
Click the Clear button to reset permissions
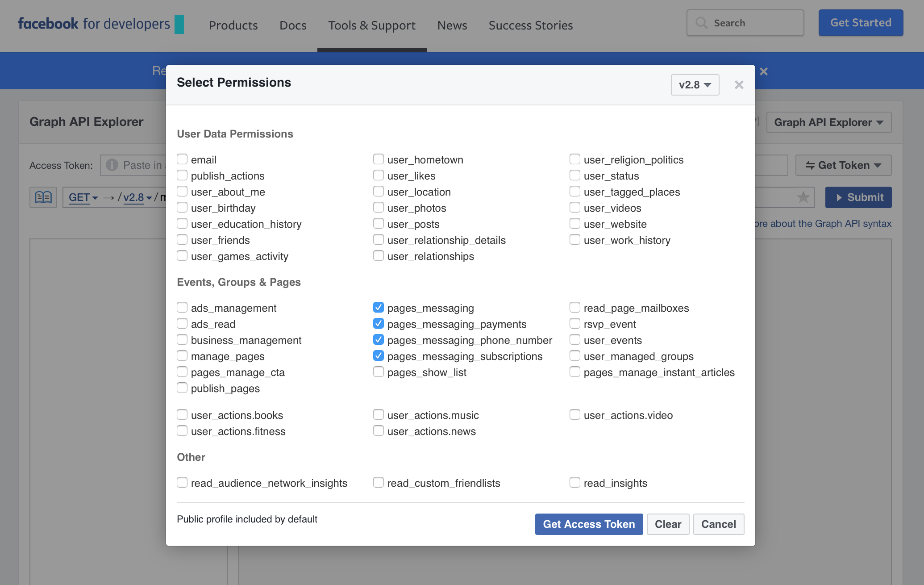tap(667, 524)
